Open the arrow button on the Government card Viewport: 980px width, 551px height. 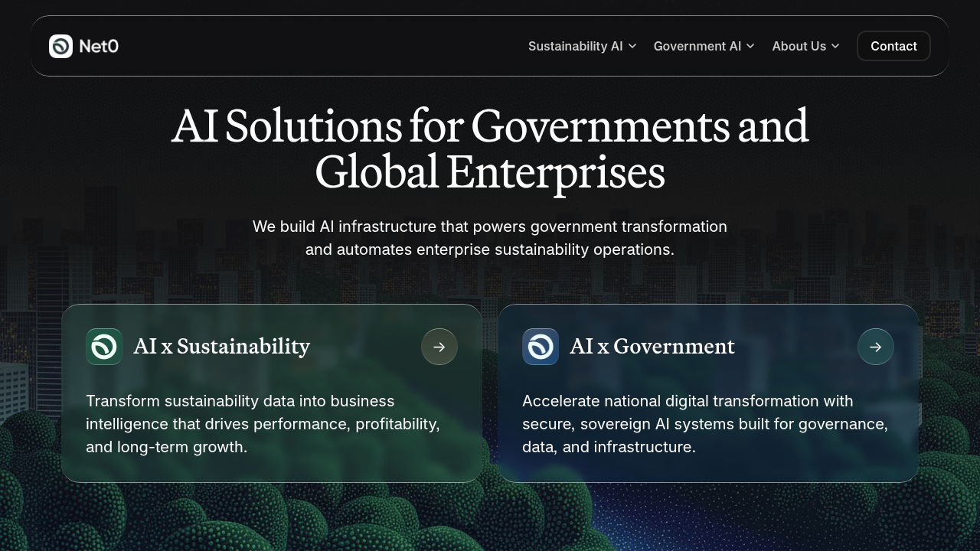pos(876,347)
